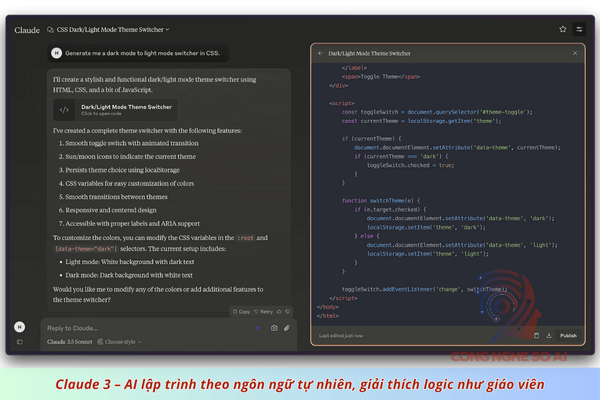The image size is (600, 400).
Task: Open the CSS Dark/Light Mode Theme Switcher title dropdown
Action: [113, 29]
